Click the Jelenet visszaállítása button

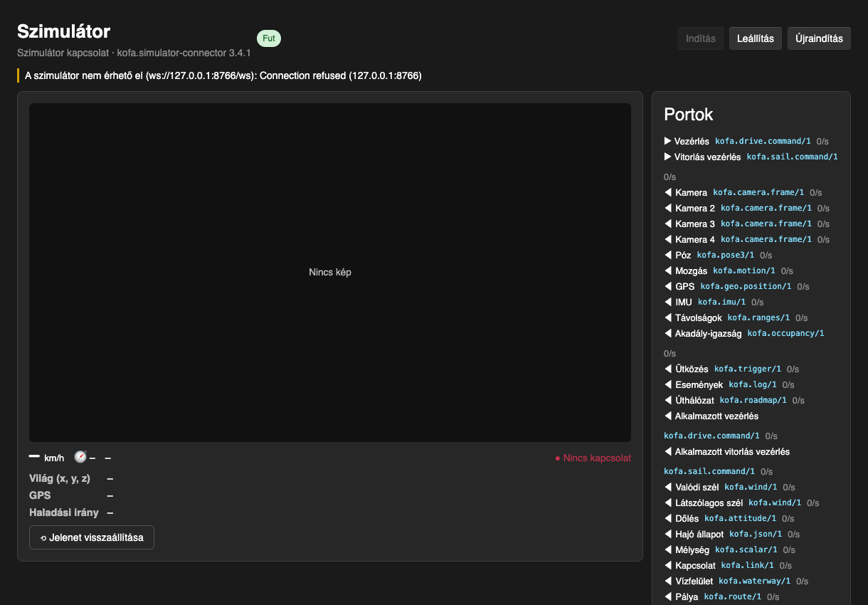(x=92, y=537)
